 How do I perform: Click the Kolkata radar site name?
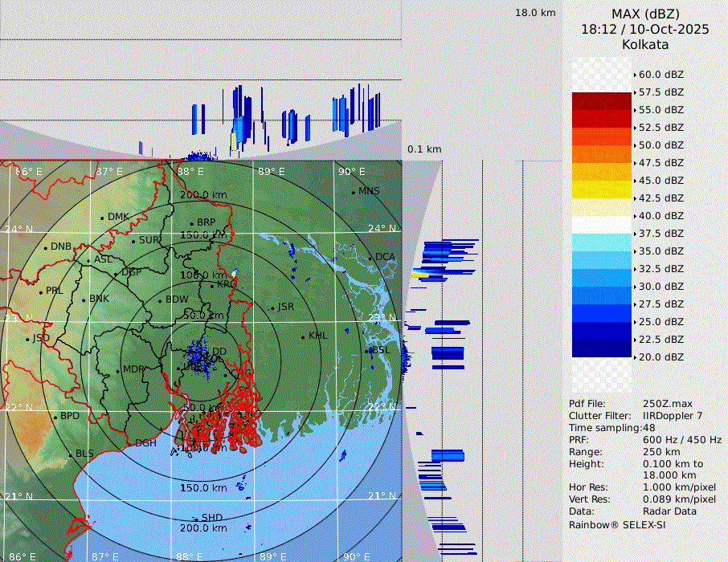click(644, 44)
